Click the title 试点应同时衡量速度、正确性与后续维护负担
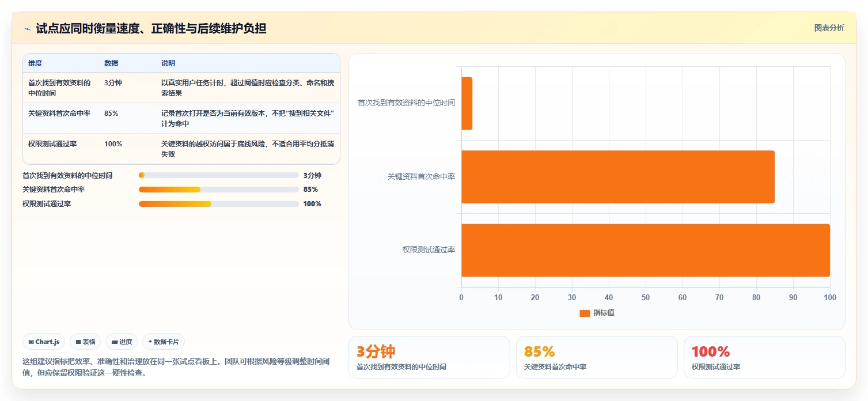 [x=151, y=29]
